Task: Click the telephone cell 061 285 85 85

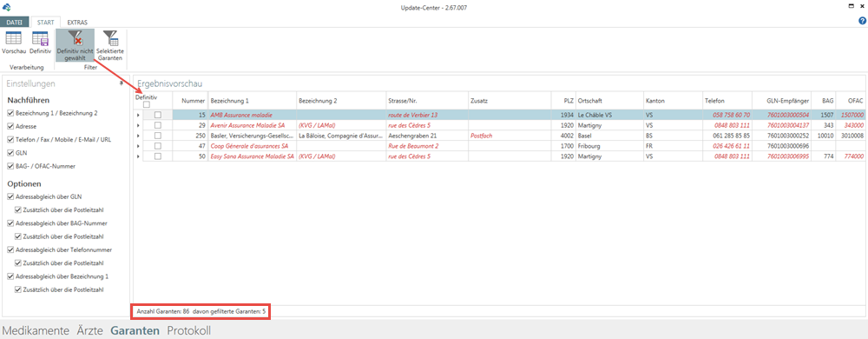Action: pyautogui.click(x=727, y=135)
